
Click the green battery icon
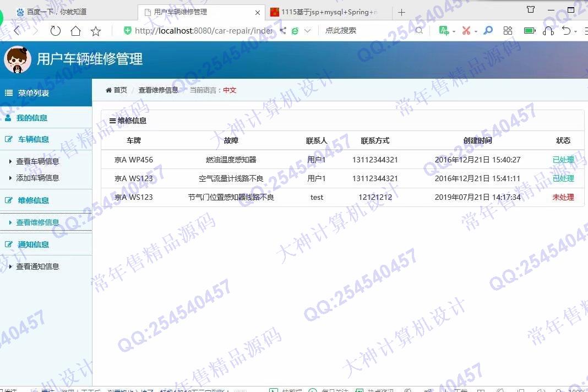point(530,30)
